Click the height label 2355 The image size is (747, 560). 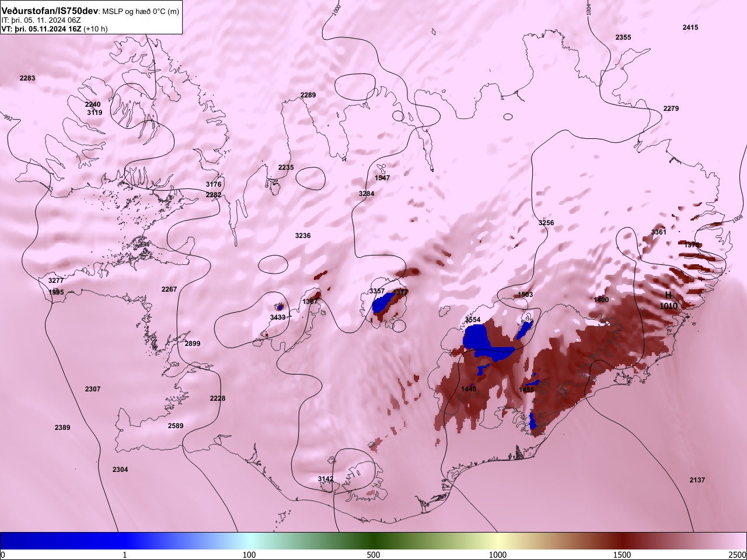point(623,37)
